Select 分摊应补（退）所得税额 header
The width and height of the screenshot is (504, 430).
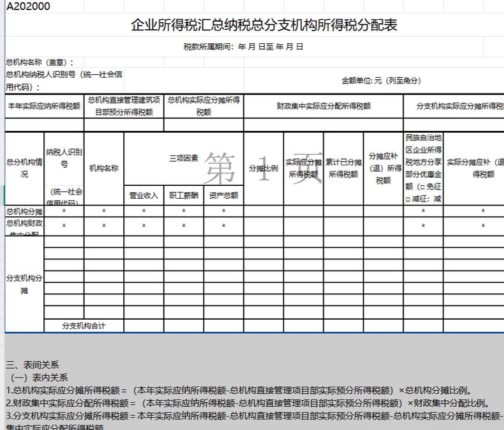pyautogui.click(x=384, y=168)
